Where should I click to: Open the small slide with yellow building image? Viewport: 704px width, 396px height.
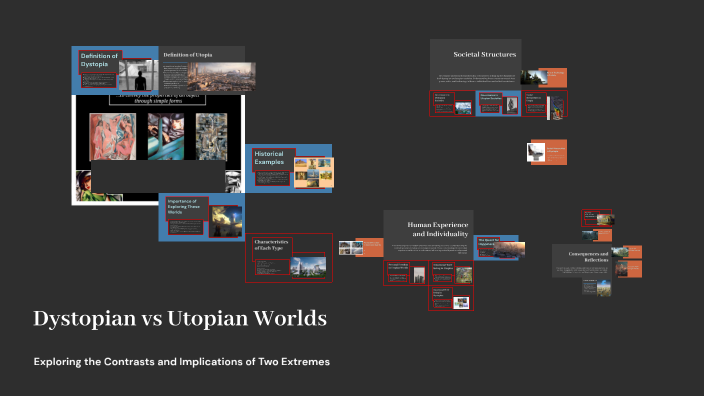tap(598, 218)
